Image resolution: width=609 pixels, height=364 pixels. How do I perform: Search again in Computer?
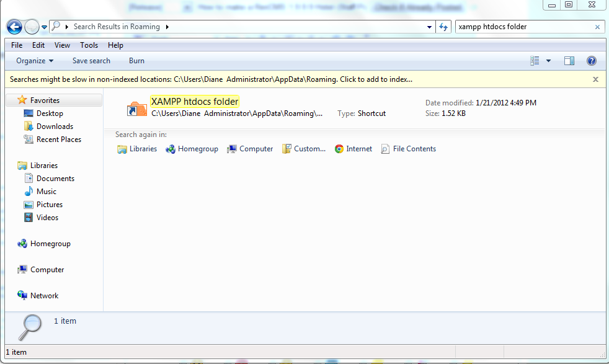click(250, 149)
